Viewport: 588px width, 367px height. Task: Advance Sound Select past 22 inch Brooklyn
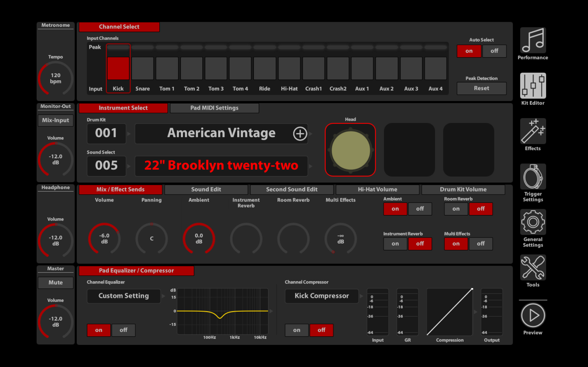(x=310, y=166)
